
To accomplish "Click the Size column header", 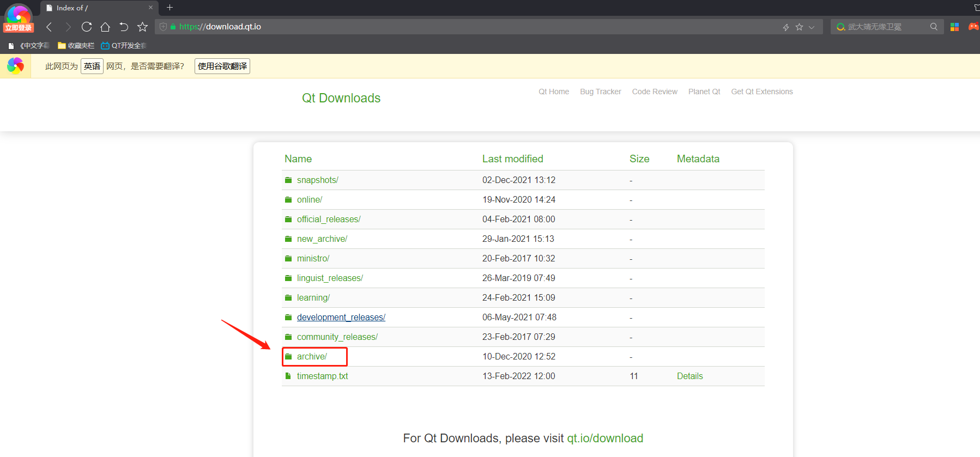I will pos(639,159).
